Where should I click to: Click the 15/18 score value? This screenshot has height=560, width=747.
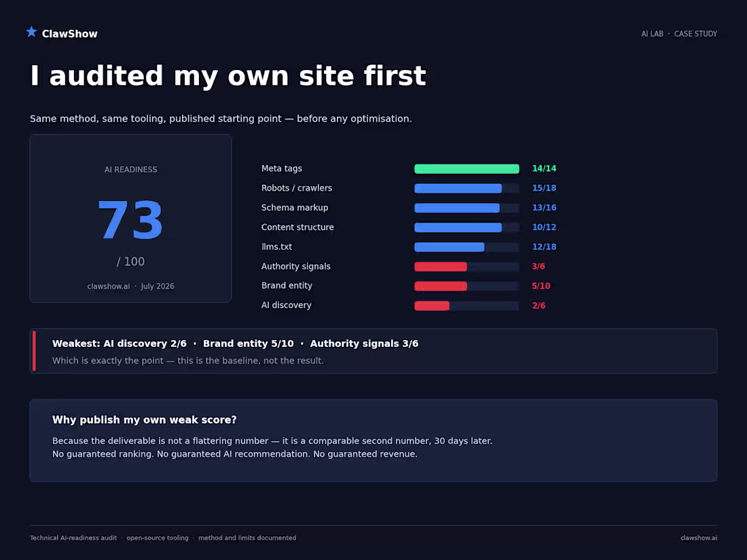tap(544, 188)
